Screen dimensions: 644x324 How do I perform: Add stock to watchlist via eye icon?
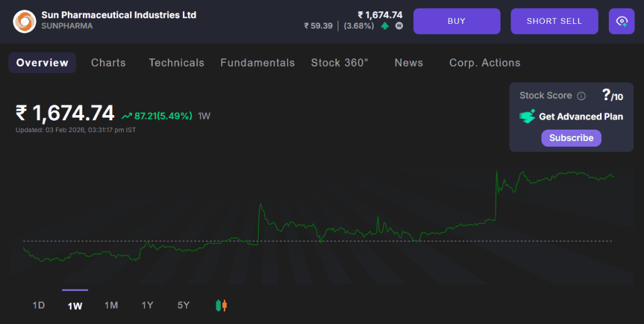[x=621, y=21]
